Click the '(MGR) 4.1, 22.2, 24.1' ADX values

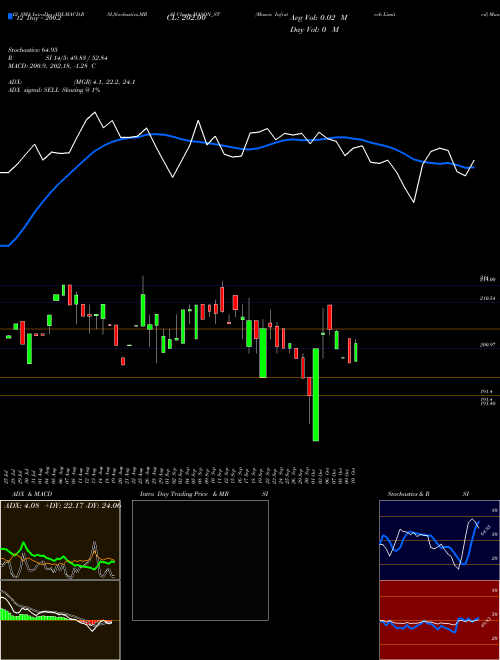[x=104, y=82]
